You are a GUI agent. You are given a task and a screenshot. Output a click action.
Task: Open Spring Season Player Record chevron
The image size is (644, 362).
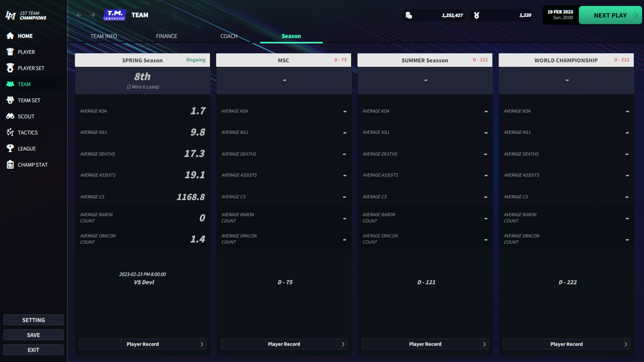pos(202,344)
